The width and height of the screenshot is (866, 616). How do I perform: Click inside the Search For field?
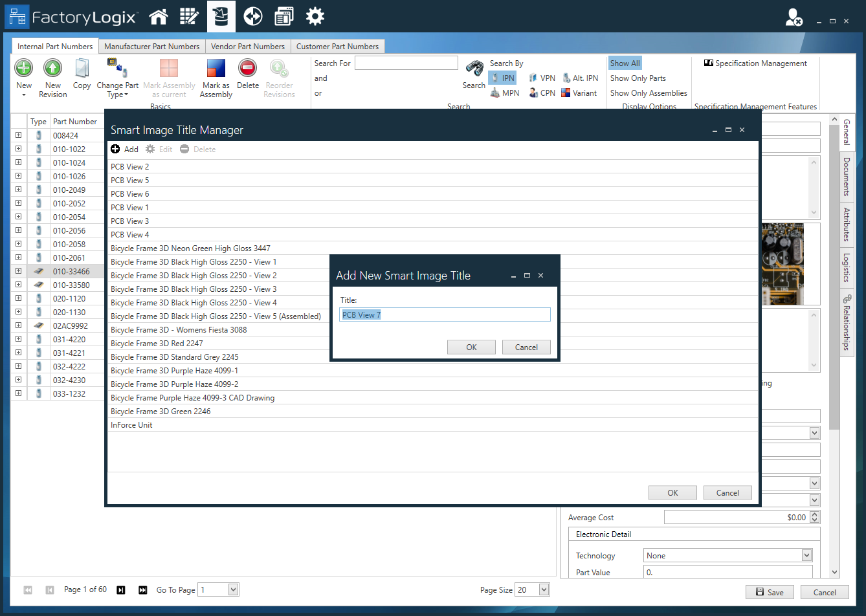(x=406, y=63)
